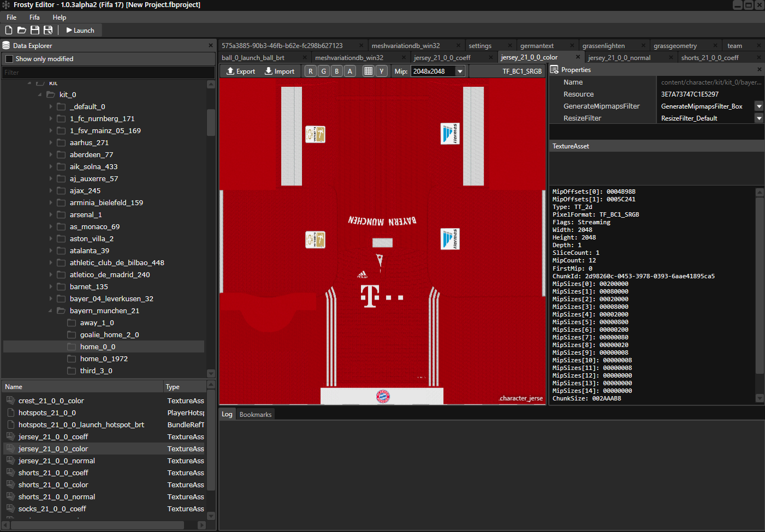This screenshot has height=532, width=765.
Task: Close the jersey_21_0_0_color tab
Action: coord(578,57)
